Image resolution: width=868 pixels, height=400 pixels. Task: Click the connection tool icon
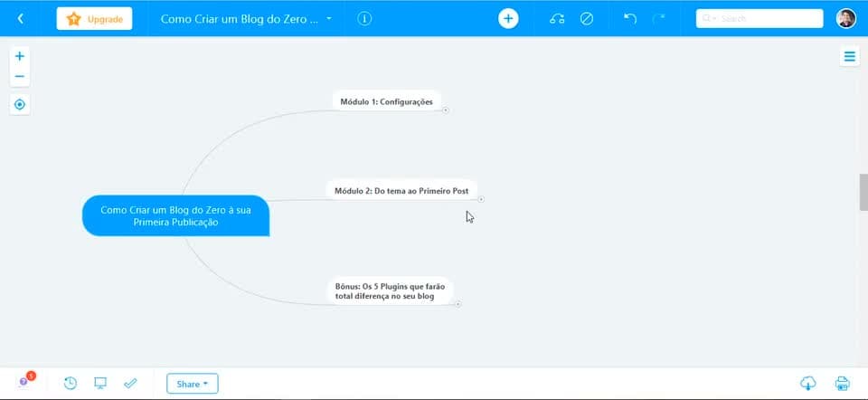[557, 19]
